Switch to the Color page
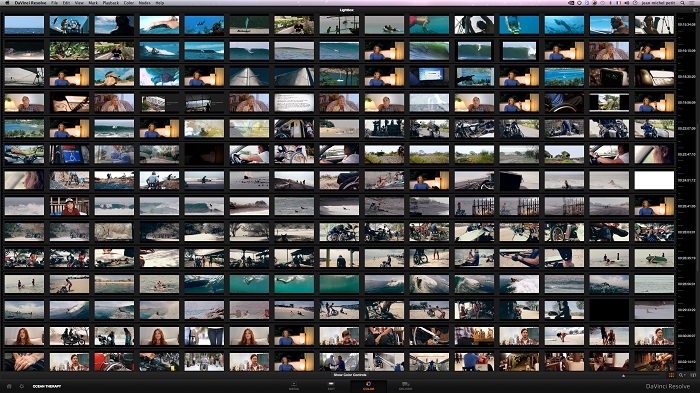The image size is (700, 393). click(x=368, y=386)
